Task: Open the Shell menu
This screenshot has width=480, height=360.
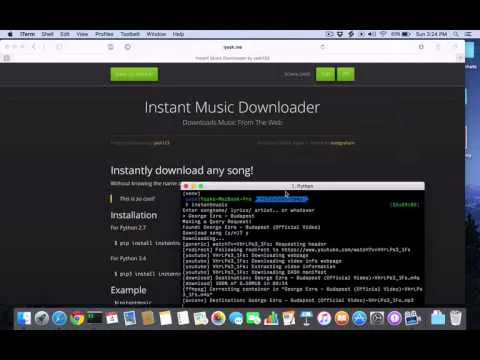Action: 48,34
